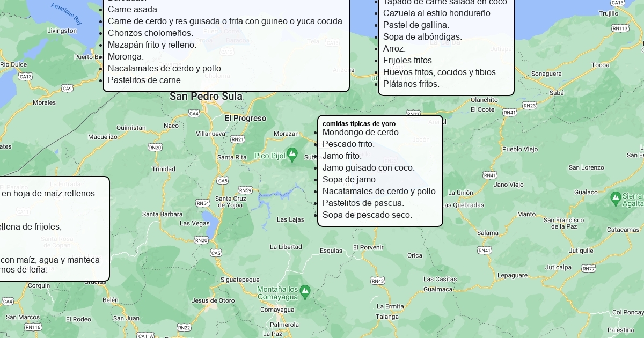Select the Sierra Agalta park marker icon

click(616, 199)
